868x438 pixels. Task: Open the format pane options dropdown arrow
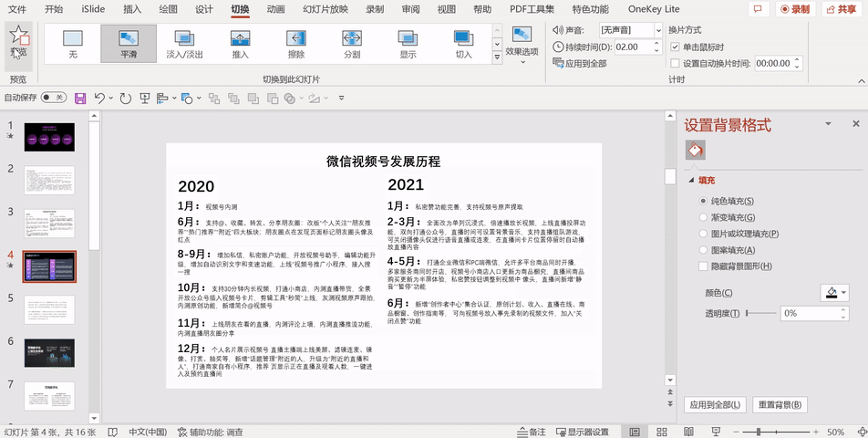828,123
